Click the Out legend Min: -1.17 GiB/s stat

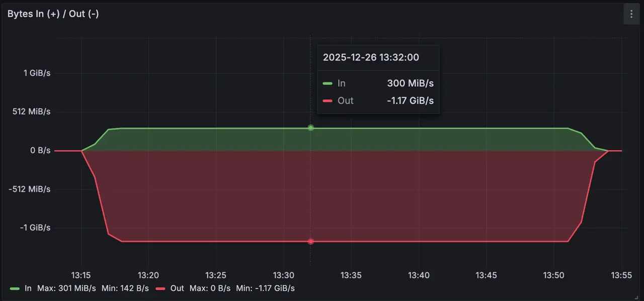click(265, 288)
